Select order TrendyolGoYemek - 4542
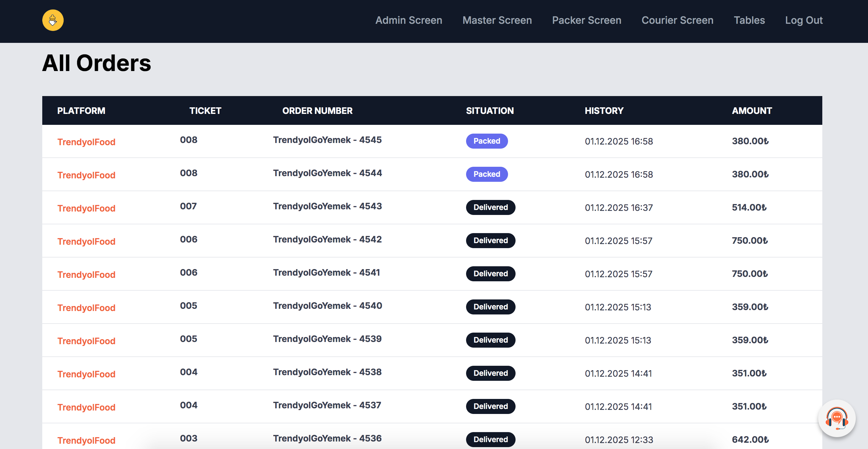Viewport: 868px width, 449px height. pyautogui.click(x=327, y=239)
